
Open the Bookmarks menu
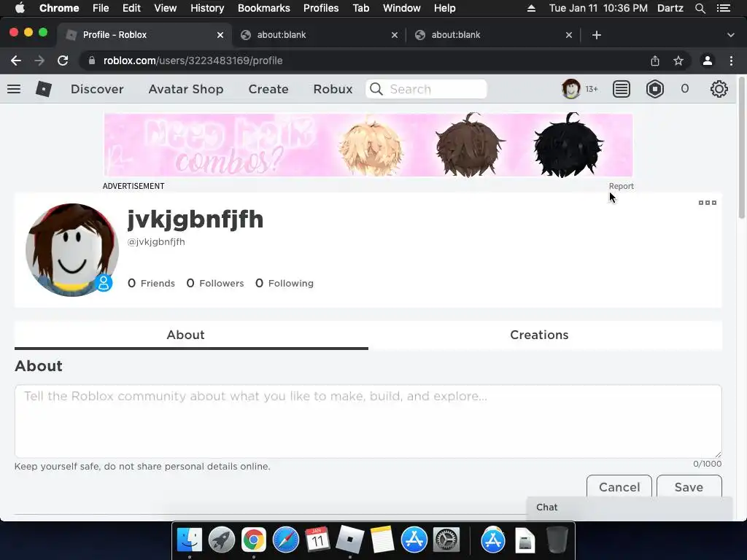(264, 8)
